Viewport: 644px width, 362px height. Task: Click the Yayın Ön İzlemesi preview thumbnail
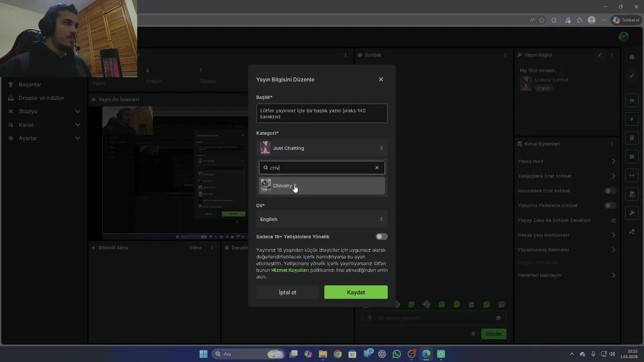click(175, 172)
